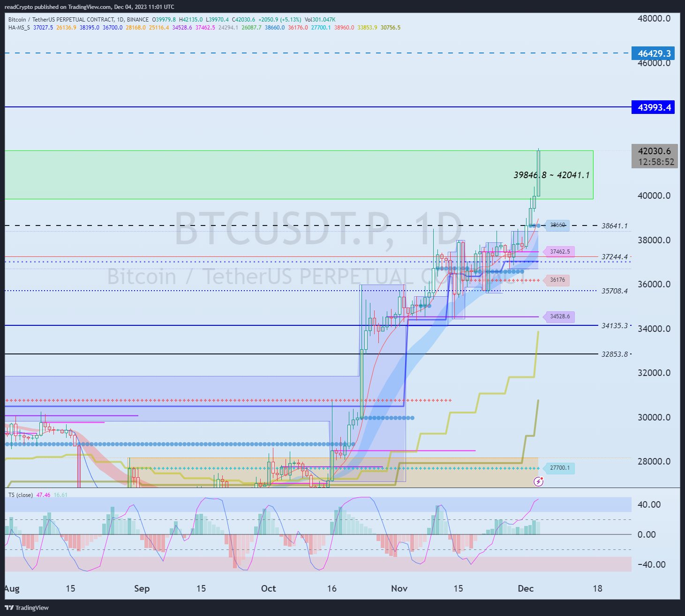Click the bar countdown 12:58:52

tap(656, 162)
